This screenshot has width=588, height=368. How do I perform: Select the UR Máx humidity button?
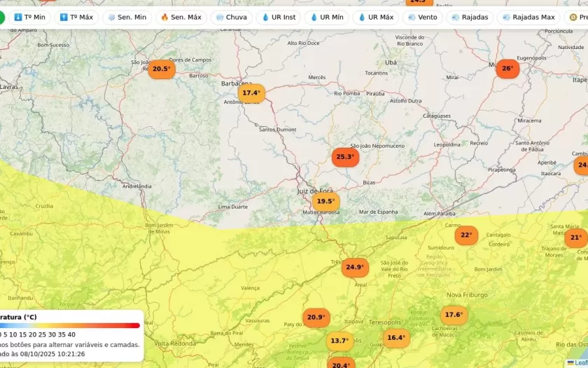(x=375, y=17)
